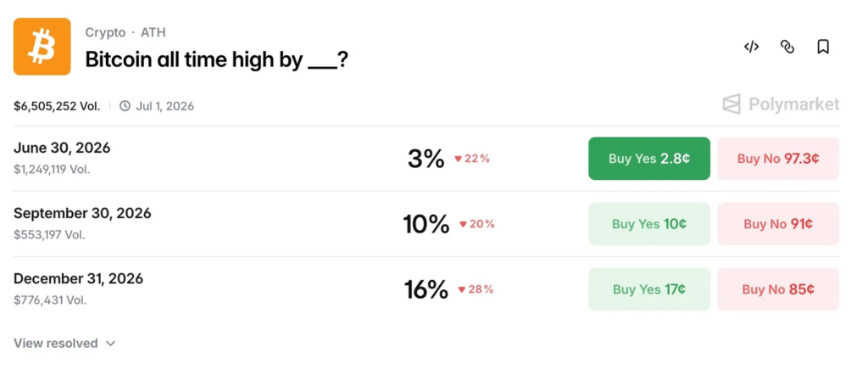868x370 pixels.
Task: Copy the market link icon
Action: [787, 47]
